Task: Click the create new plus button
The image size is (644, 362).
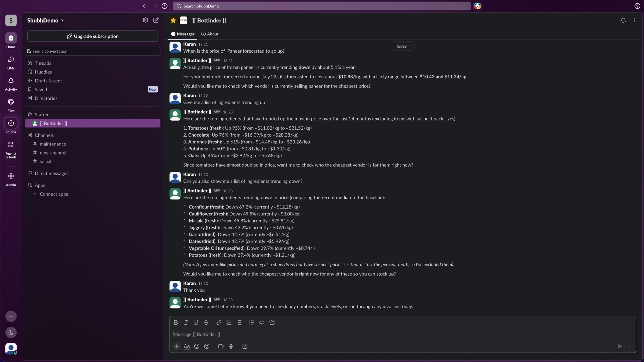Action: (x=11, y=316)
